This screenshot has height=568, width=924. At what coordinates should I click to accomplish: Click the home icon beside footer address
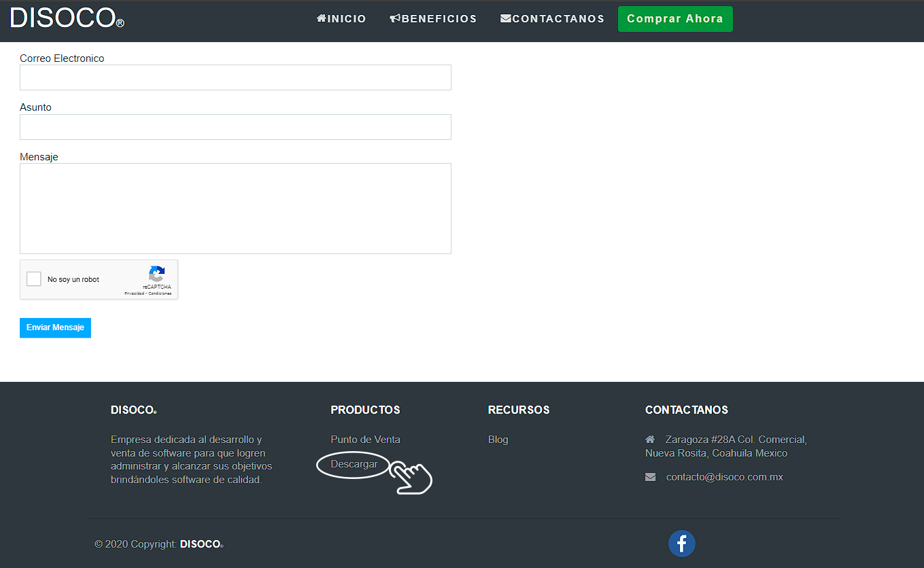[x=650, y=440]
